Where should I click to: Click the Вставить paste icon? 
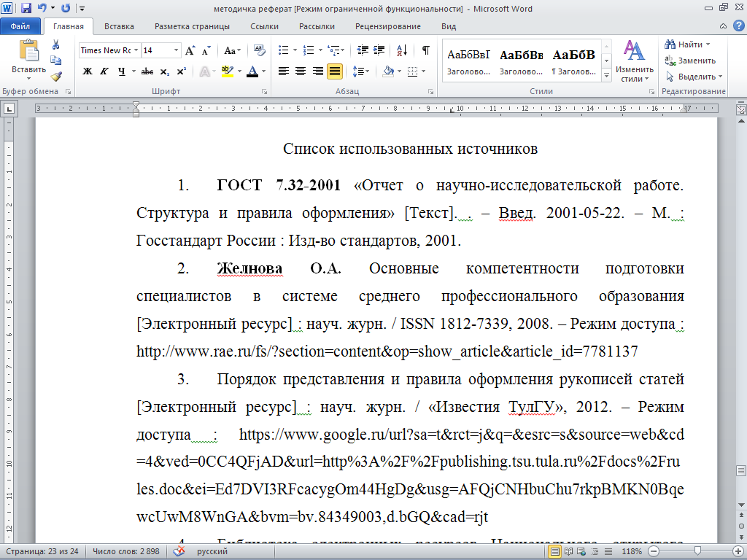[28, 51]
